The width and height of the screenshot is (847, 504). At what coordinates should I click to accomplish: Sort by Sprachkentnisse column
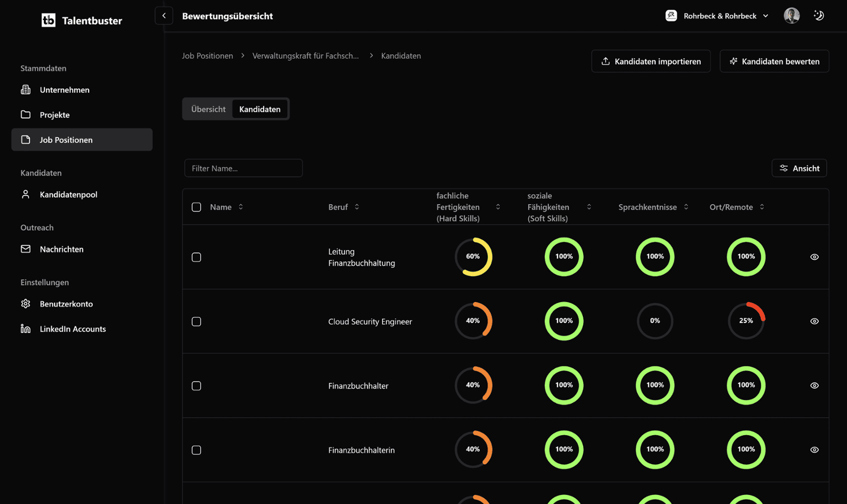point(654,207)
